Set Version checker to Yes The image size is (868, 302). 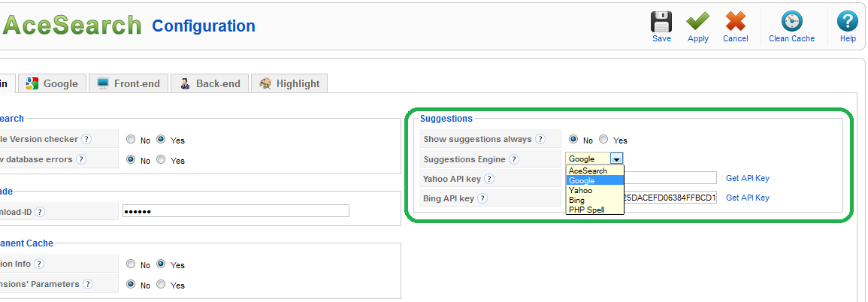(x=161, y=140)
